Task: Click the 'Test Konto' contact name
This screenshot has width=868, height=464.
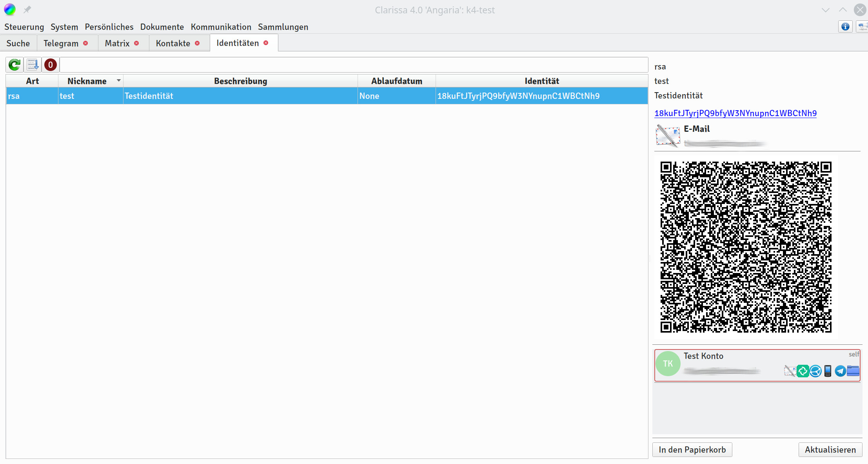Action: tap(703, 356)
